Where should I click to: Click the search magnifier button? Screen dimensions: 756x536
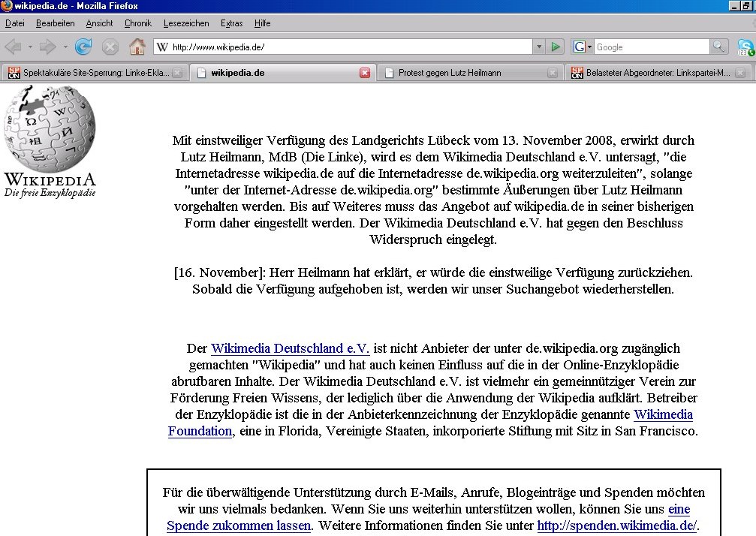(719, 47)
